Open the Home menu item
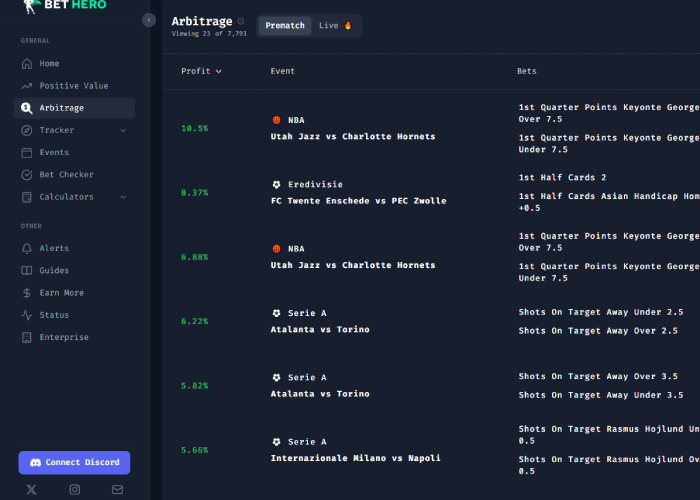The width and height of the screenshot is (700, 500). [75, 63]
